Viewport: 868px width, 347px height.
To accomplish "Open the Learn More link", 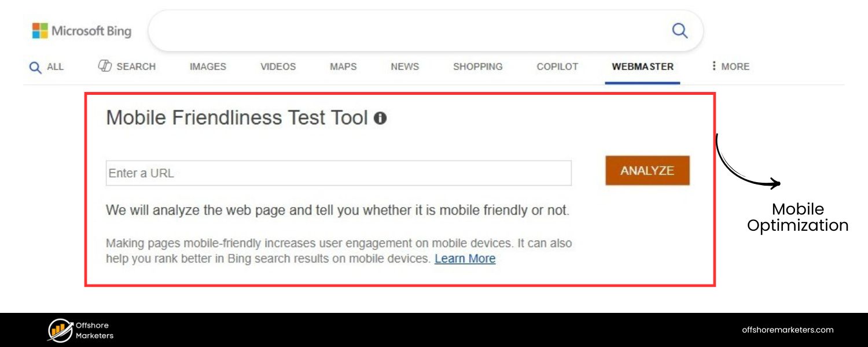I will click(x=465, y=259).
